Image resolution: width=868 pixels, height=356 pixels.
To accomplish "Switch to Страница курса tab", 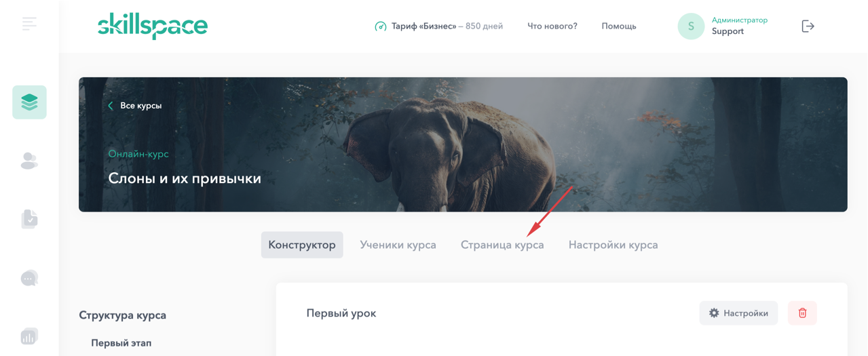I will (x=502, y=245).
